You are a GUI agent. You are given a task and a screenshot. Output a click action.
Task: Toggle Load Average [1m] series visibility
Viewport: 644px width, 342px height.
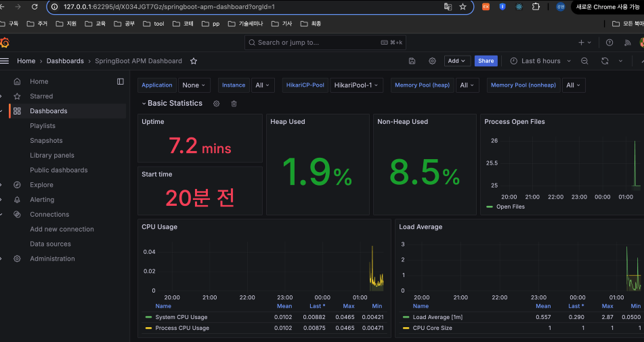click(438, 317)
